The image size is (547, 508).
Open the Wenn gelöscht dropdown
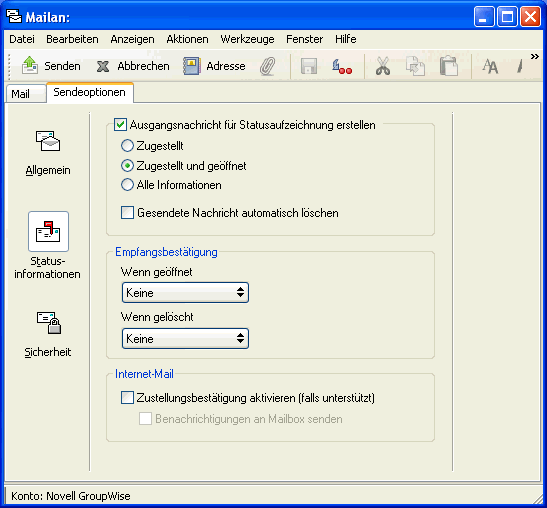185,338
